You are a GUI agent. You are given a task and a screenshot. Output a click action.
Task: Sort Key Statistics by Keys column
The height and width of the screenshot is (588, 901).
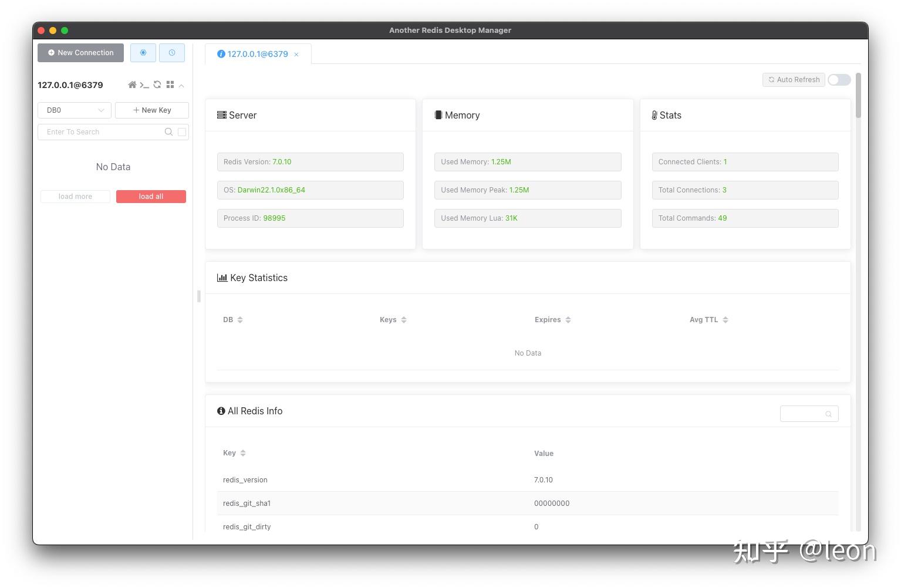[393, 320]
